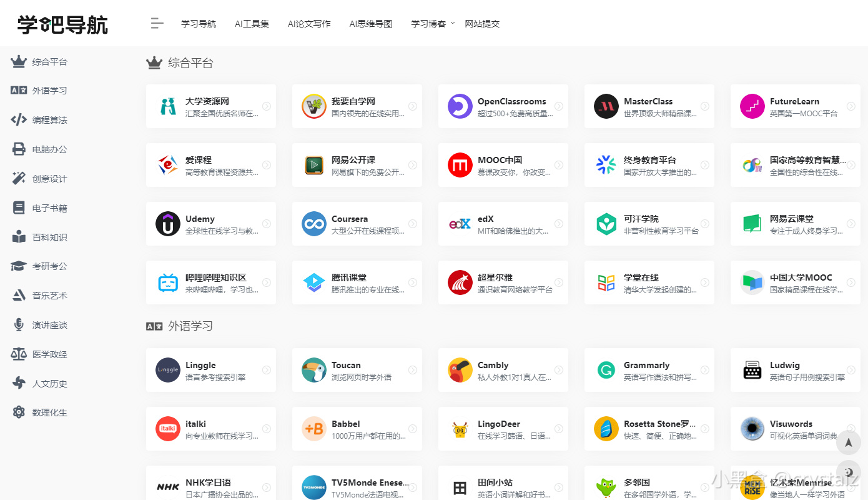The image size is (868, 500).
Task: Switch to the AI工具集 menu item
Action: pos(252,23)
